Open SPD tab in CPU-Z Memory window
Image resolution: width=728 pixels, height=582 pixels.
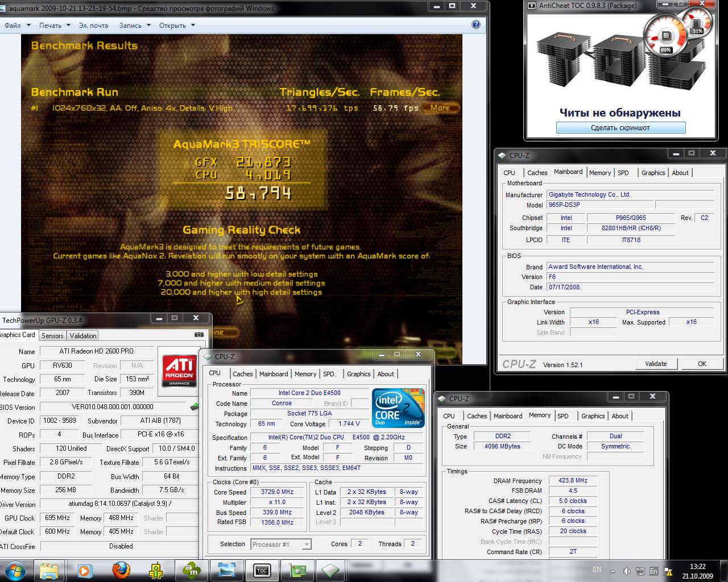click(x=563, y=416)
